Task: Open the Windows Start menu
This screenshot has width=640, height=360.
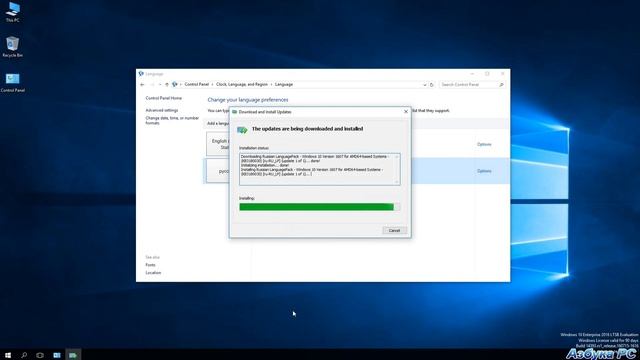Action: click(8, 355)
